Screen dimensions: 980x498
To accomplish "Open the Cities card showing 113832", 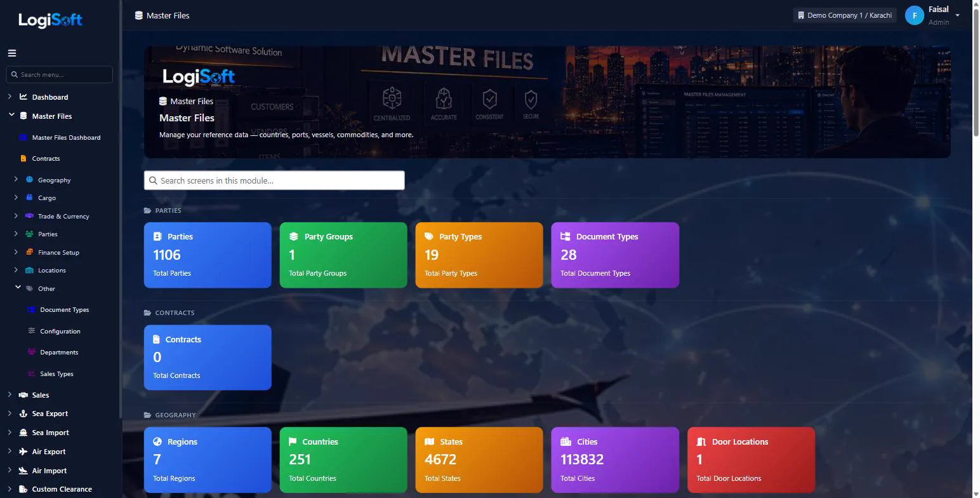I will 615,460.
